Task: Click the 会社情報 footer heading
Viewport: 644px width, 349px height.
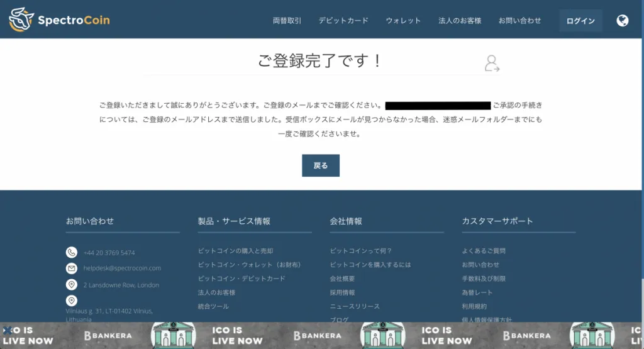Action: click(x=346, y=221)
